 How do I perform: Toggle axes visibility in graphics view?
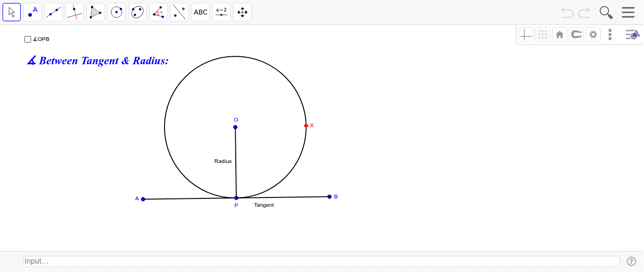[x=526, y=34]
